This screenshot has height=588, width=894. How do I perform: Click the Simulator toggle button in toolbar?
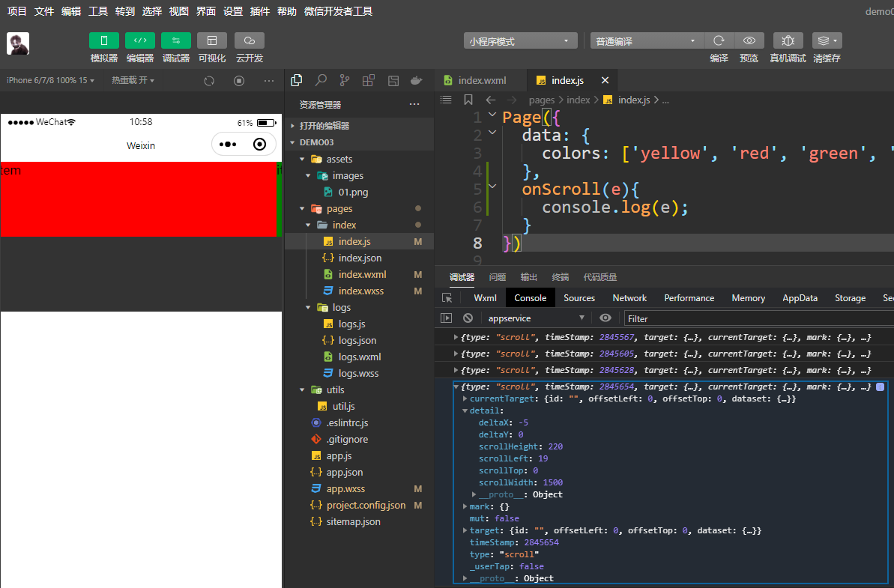(104, 40)
